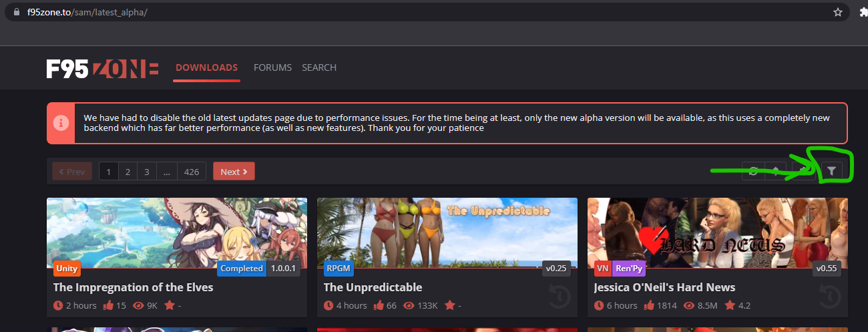Open the browser extensions puzzle icon
868x332 pixels.
click(862, 12)
